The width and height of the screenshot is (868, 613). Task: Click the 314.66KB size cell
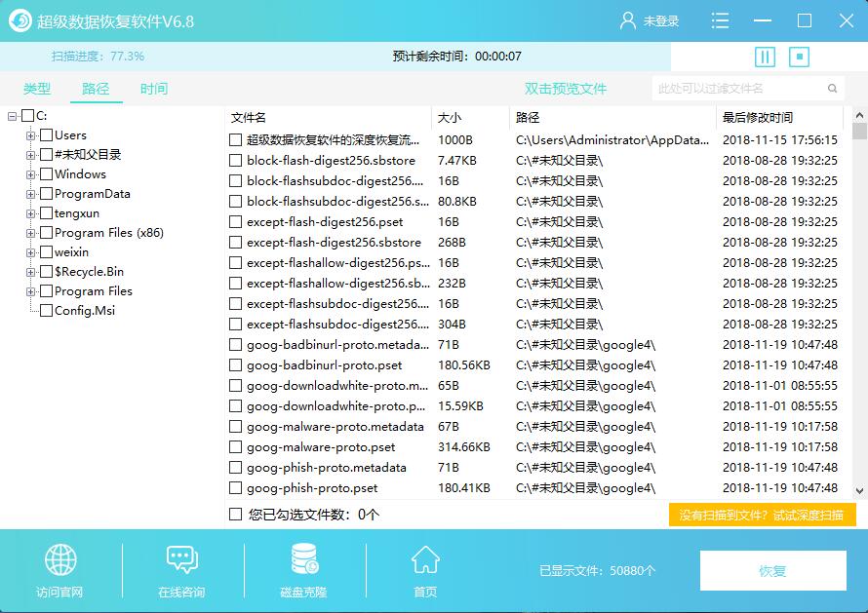coord(464,447)
